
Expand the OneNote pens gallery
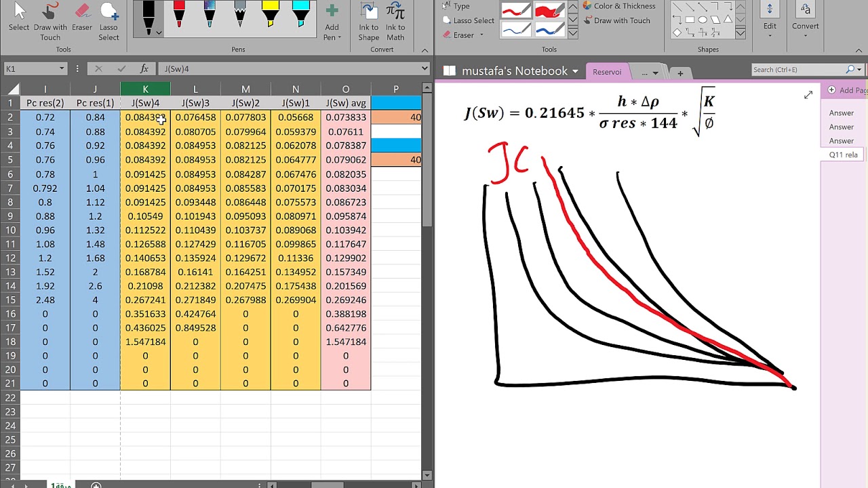573,33
